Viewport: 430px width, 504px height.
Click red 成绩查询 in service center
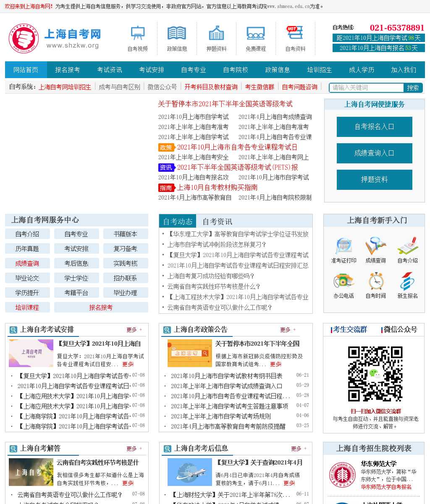27,263
